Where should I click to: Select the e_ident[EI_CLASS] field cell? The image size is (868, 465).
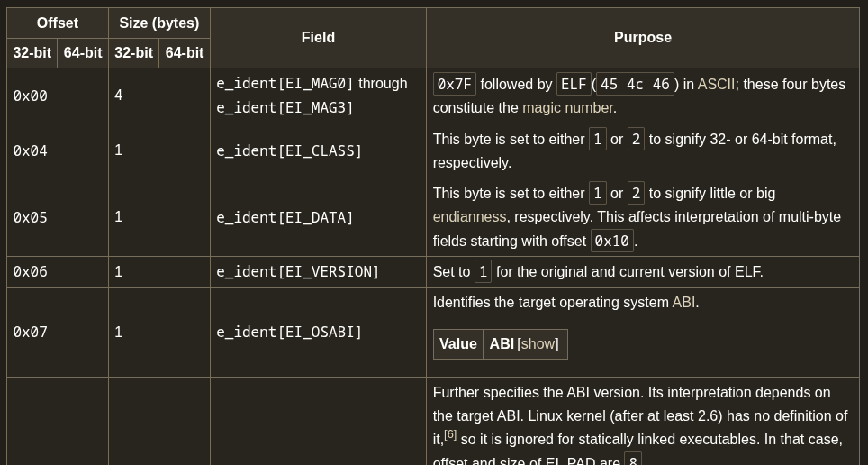(289, 151)
